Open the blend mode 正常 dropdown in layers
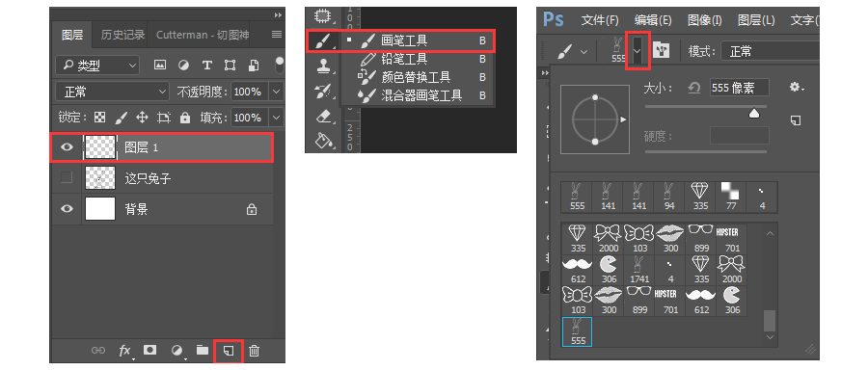 point(113,92)
